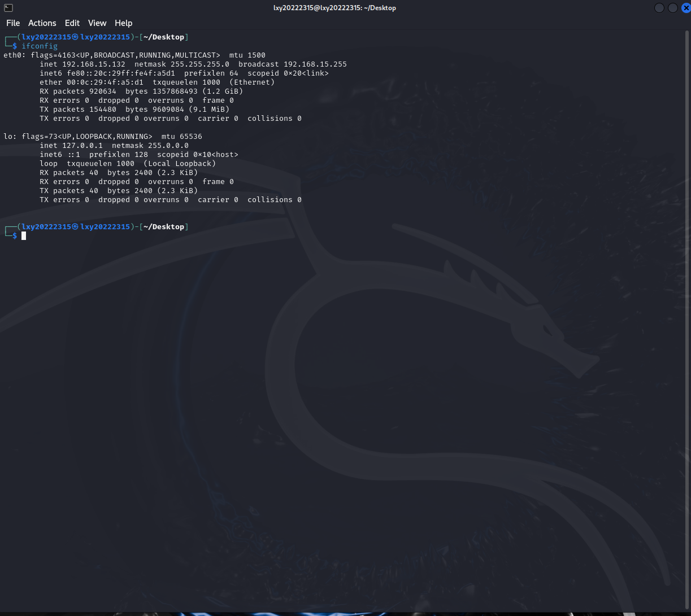This screenshot has width=691, height=616.
Task: Click the eth0 IP address 192.168.15.132
Action: coord(94,64)
